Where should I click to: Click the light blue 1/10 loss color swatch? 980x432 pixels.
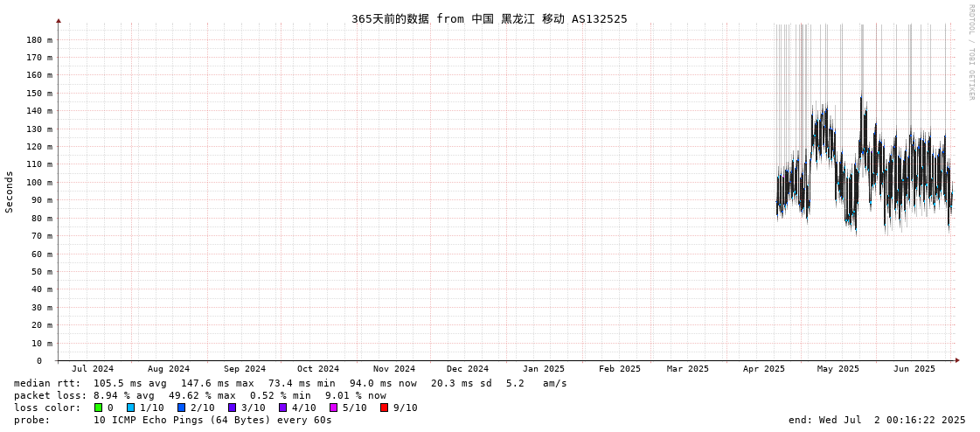(x=130, y=408)
